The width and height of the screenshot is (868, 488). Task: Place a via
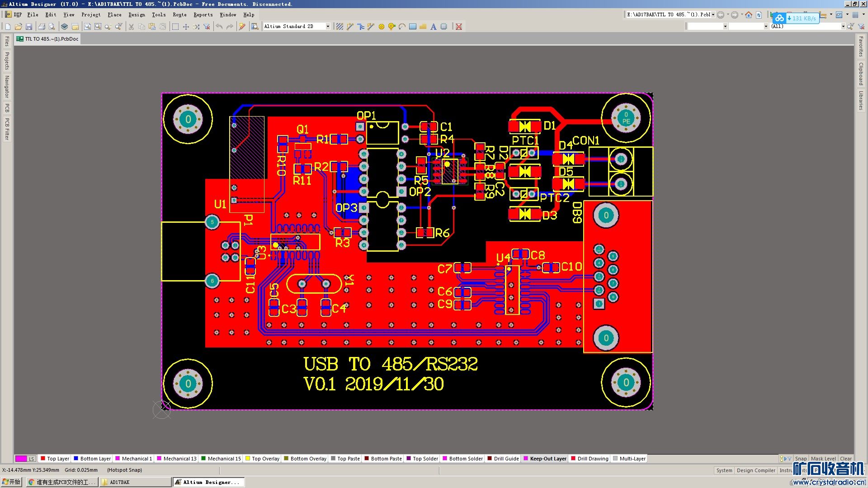pyautogui.click(x=392, y=27)
